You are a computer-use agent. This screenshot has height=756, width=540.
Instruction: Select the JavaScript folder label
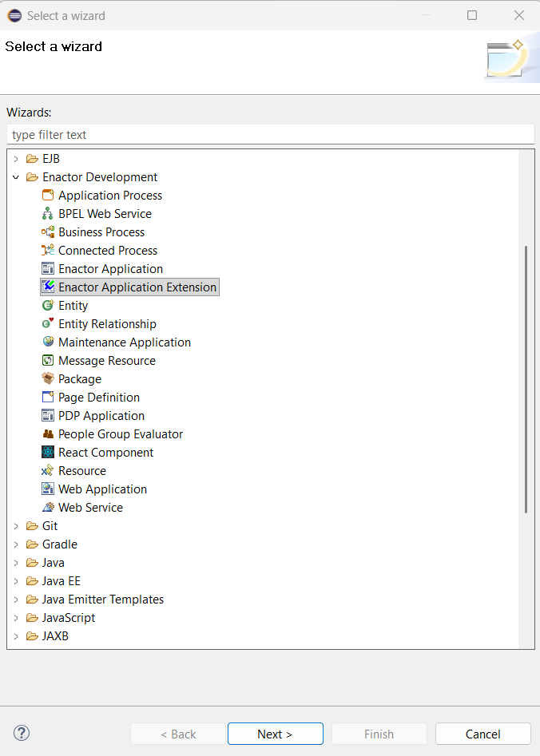pos(69,618)
